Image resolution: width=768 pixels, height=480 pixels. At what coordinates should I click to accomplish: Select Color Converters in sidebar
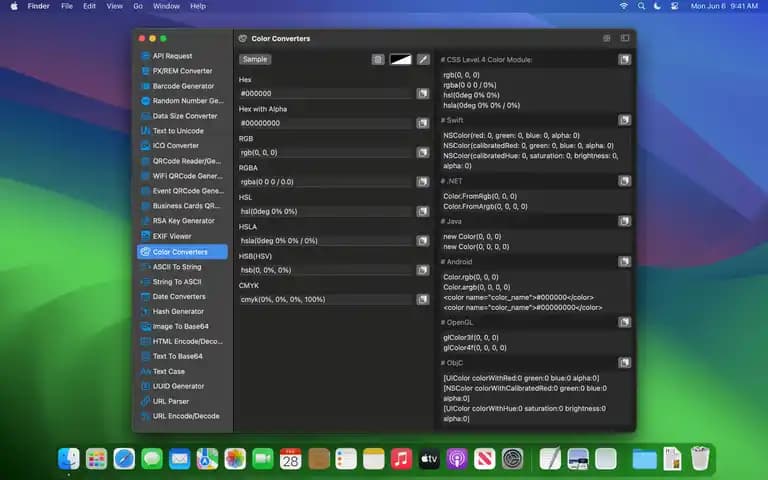click(x=182, y=252)
